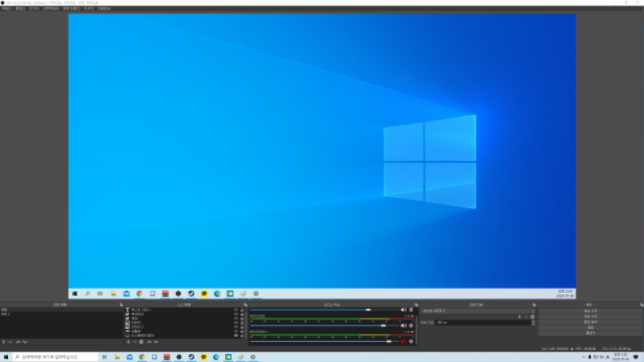644x362 pixels.
Task: Select the second scene in the Scenes list
Action: [62, 314]
